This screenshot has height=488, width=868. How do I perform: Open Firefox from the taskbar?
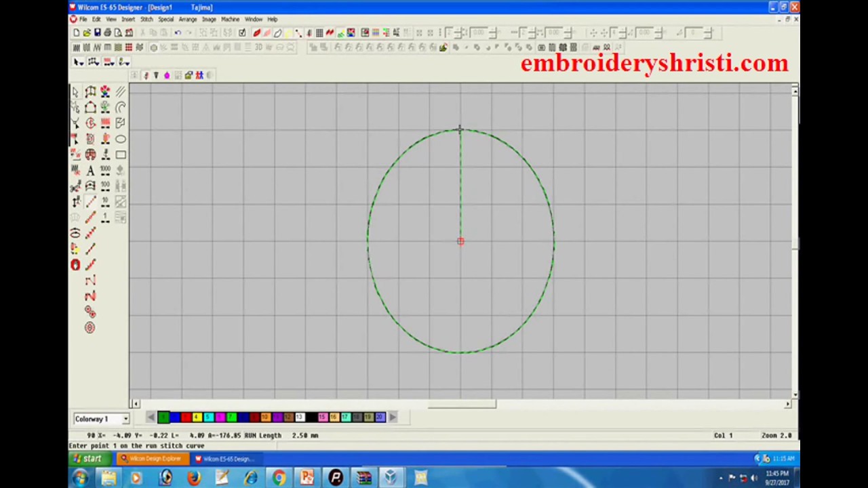pos(193,479)
